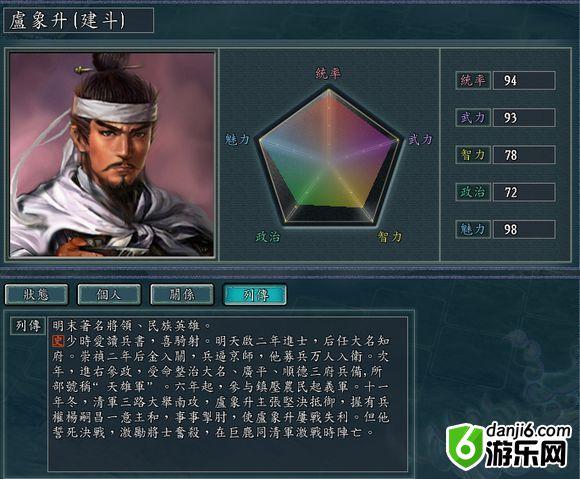The image size is (580, 479).
Task: Click the 魅力 value field showing 98
Action: 524,229
